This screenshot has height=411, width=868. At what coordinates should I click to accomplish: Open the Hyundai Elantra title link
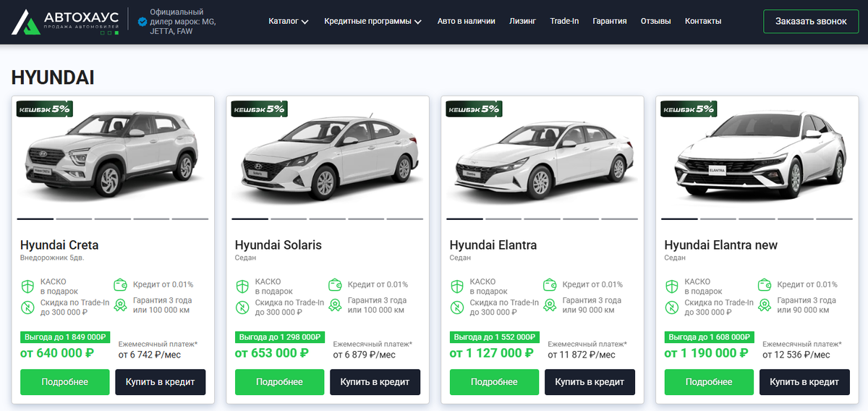point(493,245)
